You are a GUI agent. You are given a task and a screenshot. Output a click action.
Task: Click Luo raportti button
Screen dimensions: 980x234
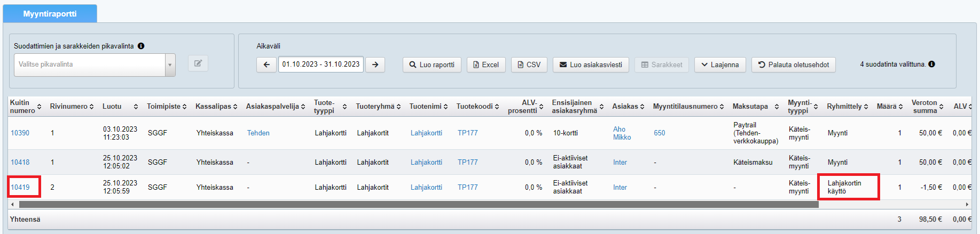pyautogui.click(x=432, y=64)
